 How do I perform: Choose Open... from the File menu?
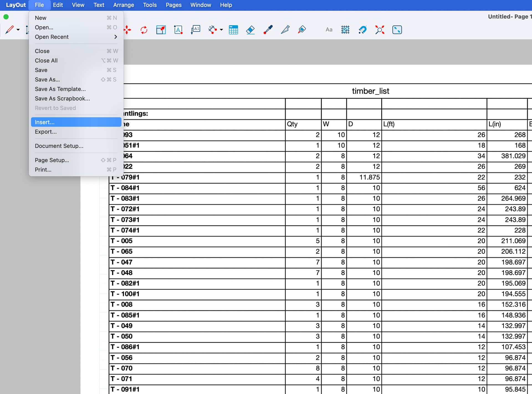(x=76, y=27)
